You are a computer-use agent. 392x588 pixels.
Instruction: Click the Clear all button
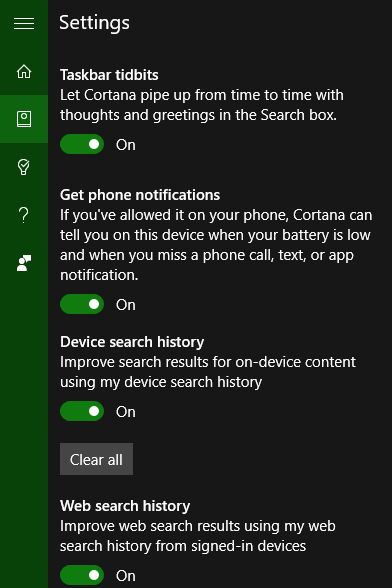point(96,459)
